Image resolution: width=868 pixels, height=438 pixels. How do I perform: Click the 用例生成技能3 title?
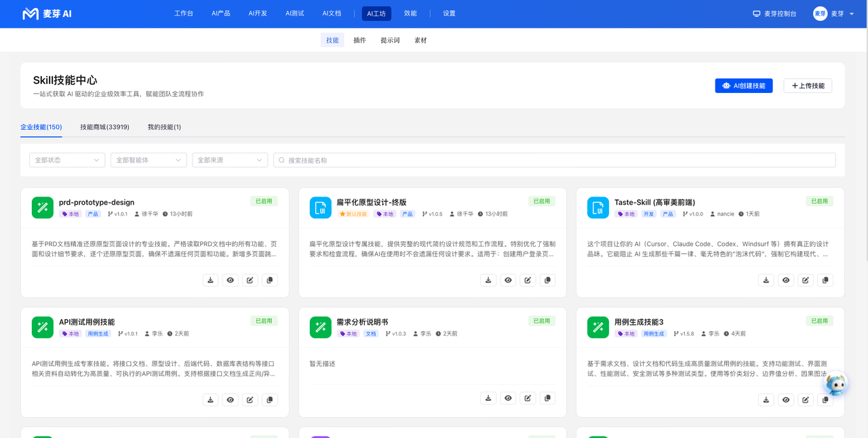[x=639, y=322]
